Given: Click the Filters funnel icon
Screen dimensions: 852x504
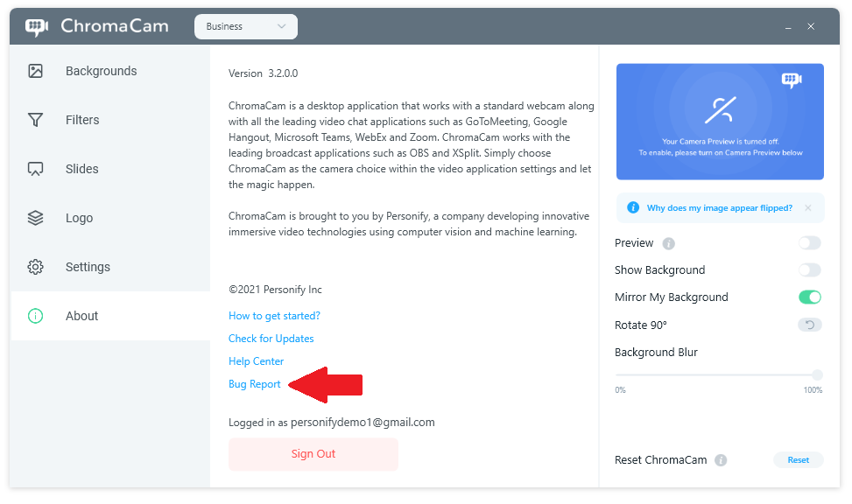Looking at the screenshot, I should pos(36,120).
